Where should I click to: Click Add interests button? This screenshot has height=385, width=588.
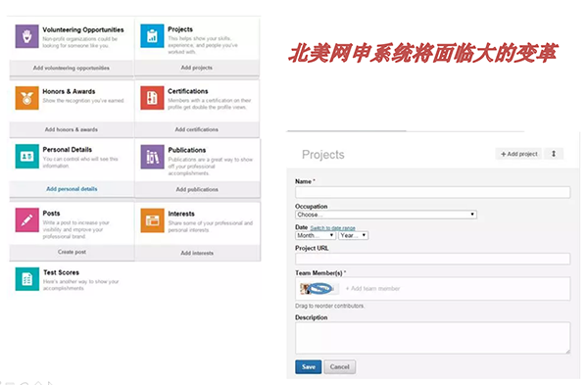[x=197, y=253]
